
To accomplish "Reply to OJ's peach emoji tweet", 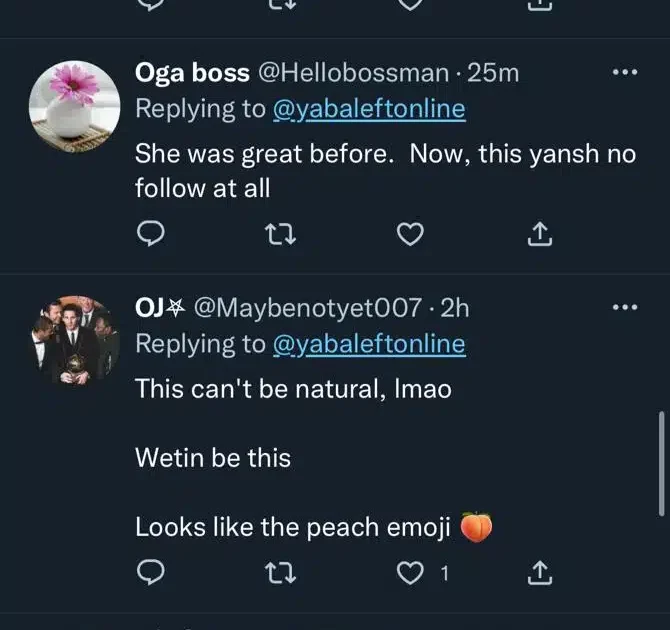I will click(x=149, y=572).
